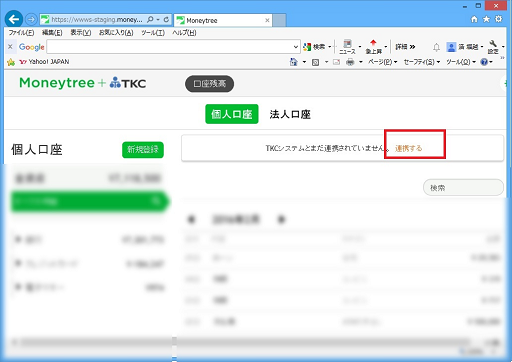The image size is (512, 362).
Task: Open the Yahoo! JAPAN favorites link
Action: tap(44, 62)
